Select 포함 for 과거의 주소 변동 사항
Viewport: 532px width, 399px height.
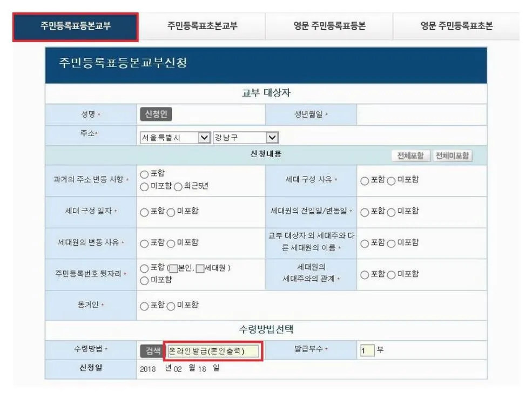[x=144, y=174]
